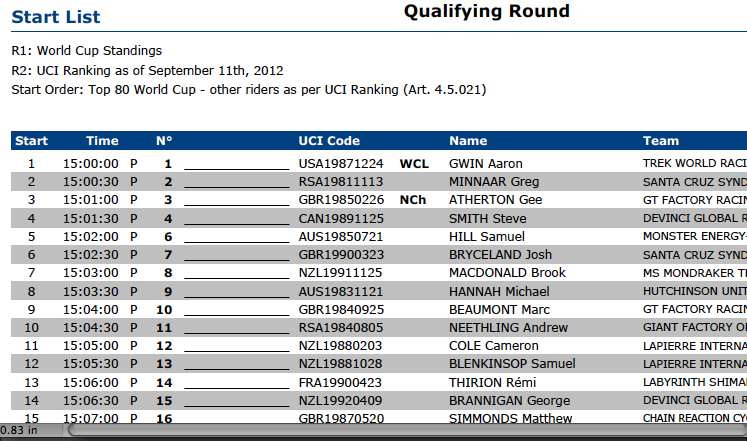Click the signature line for rider number 6
Image resolution: width=747 pixels, height=441 pixels.
(236, 237)
